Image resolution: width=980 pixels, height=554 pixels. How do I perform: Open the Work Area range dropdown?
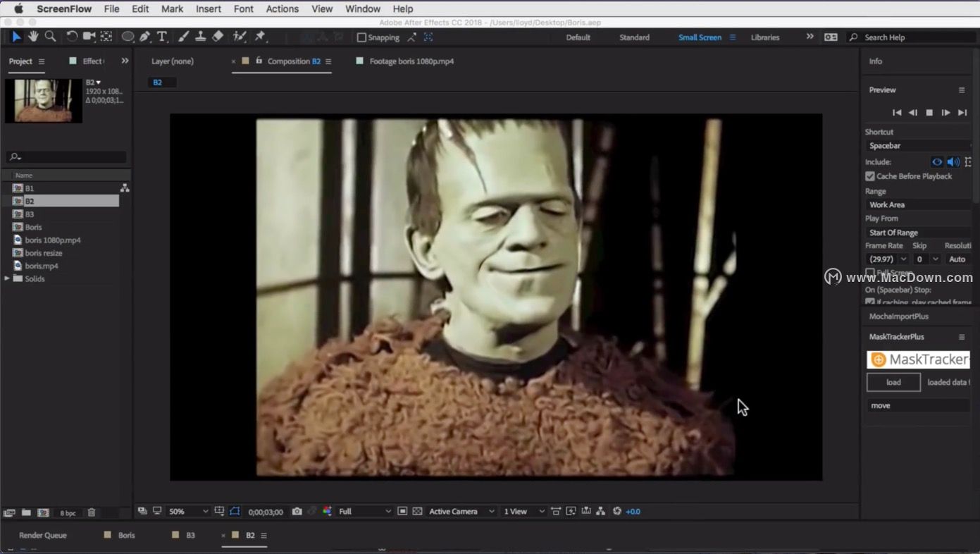[919, 204]
